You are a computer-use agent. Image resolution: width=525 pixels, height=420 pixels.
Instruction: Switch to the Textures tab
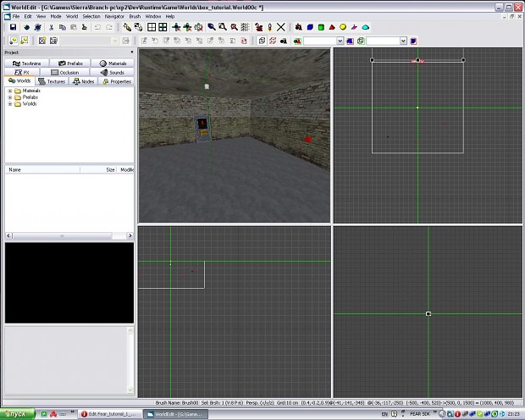click(52, 81)
